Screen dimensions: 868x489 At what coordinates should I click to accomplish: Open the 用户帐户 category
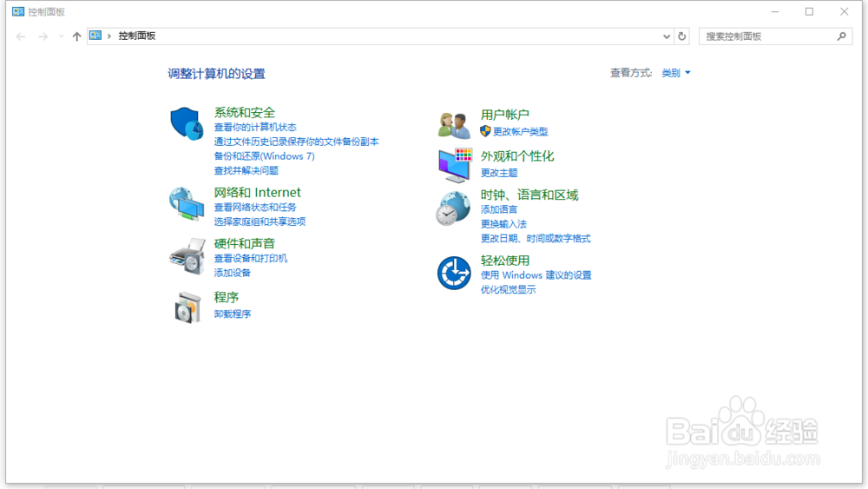505,115
